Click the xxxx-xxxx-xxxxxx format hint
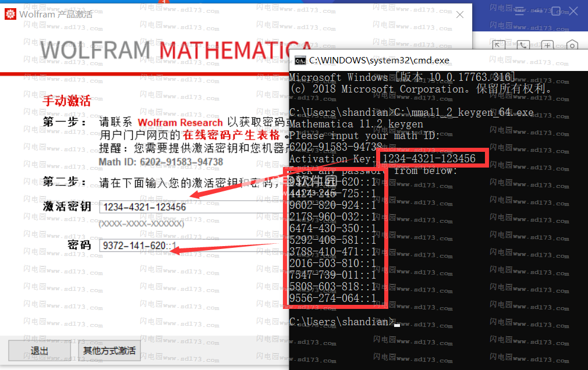The image size is (588, 370). pos(141,224)
